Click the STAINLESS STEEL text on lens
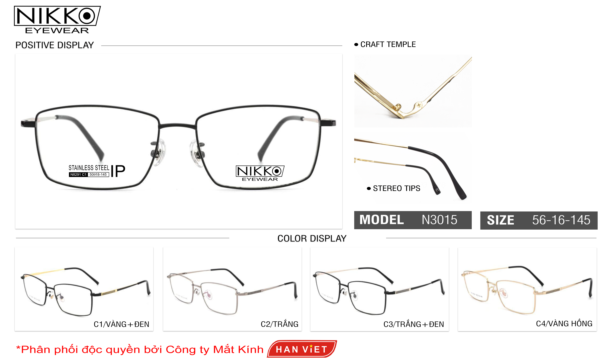Viewport: 613px width, 364px height. tap(89, 168)
